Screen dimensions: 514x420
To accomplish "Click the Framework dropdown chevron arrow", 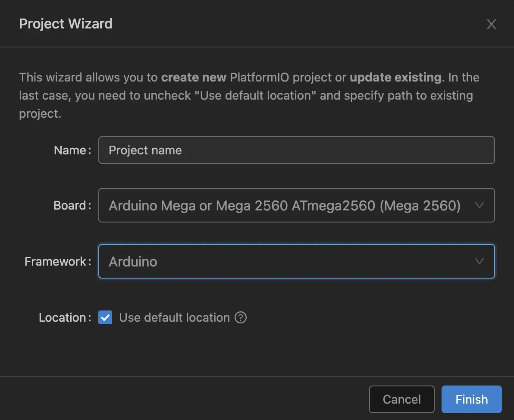I will coord(480,261).
